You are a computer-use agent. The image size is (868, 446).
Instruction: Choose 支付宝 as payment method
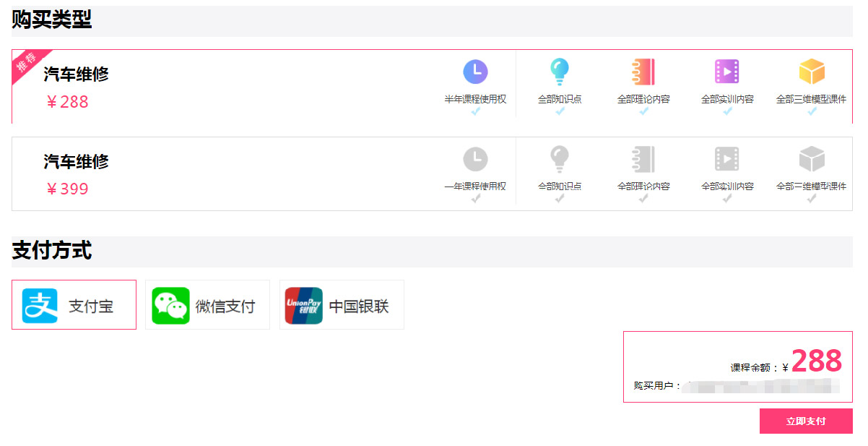tap(74, 305)
